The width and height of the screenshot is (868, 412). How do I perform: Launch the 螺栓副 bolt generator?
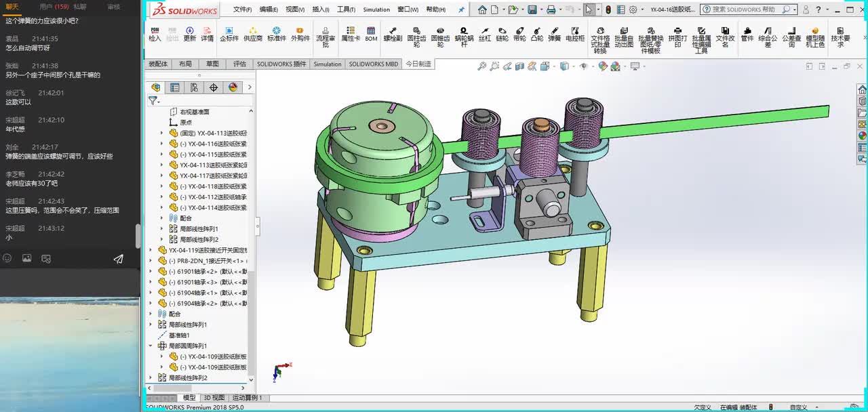pos(393,35)
